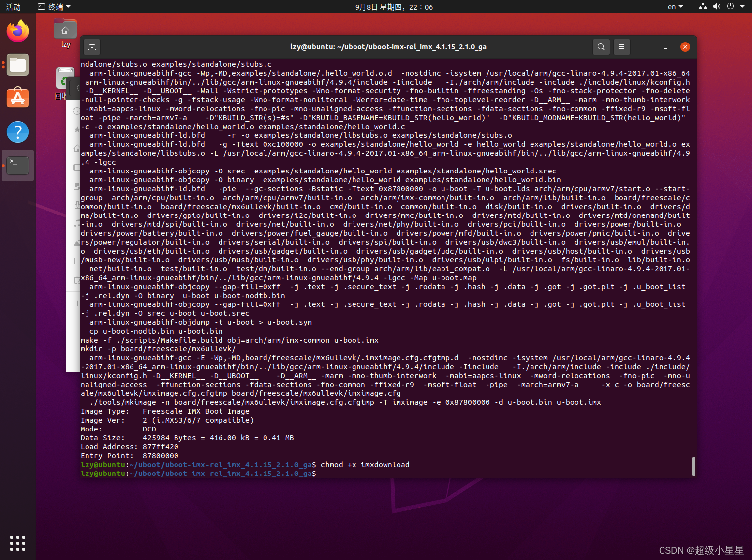Open a new terminal tab button
Viewport: 752px width, 560px height.
pos(92,47)
